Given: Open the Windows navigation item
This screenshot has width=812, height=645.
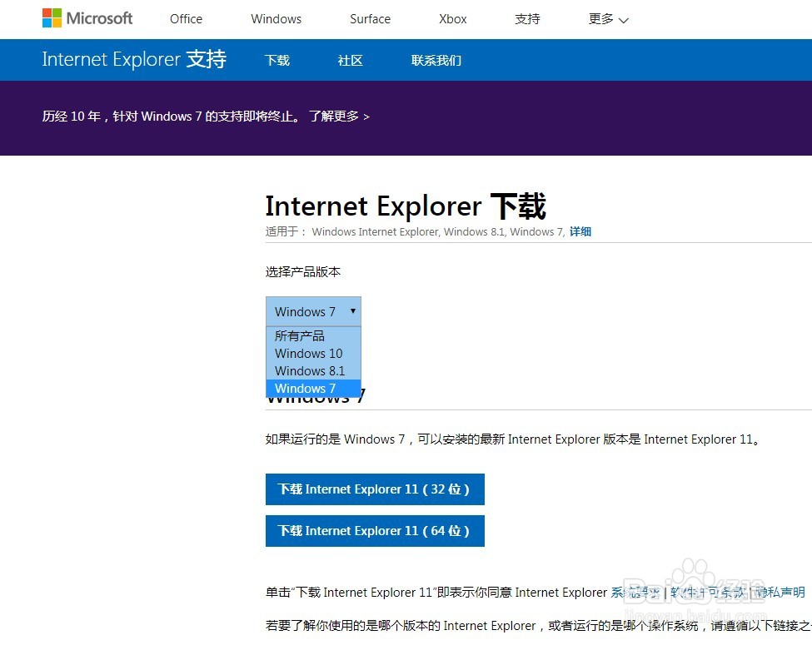Looking at the screenshot, I should point(276,19).
